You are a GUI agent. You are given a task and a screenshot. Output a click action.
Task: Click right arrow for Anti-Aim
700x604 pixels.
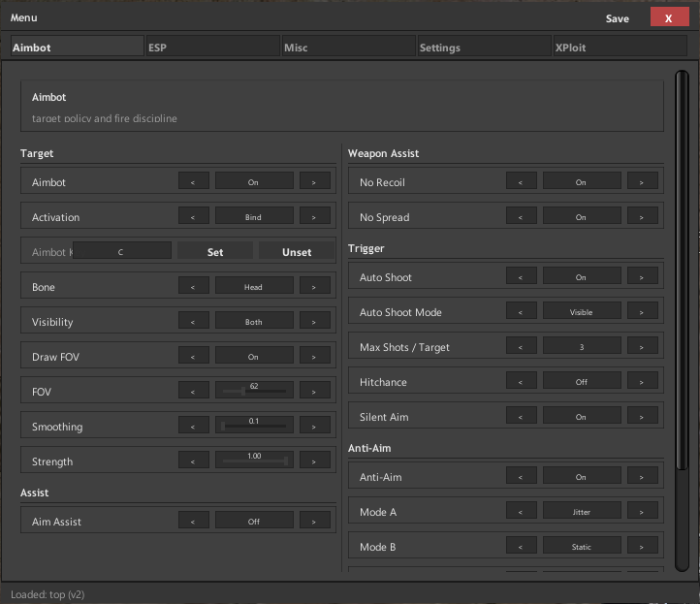(643, 476)
